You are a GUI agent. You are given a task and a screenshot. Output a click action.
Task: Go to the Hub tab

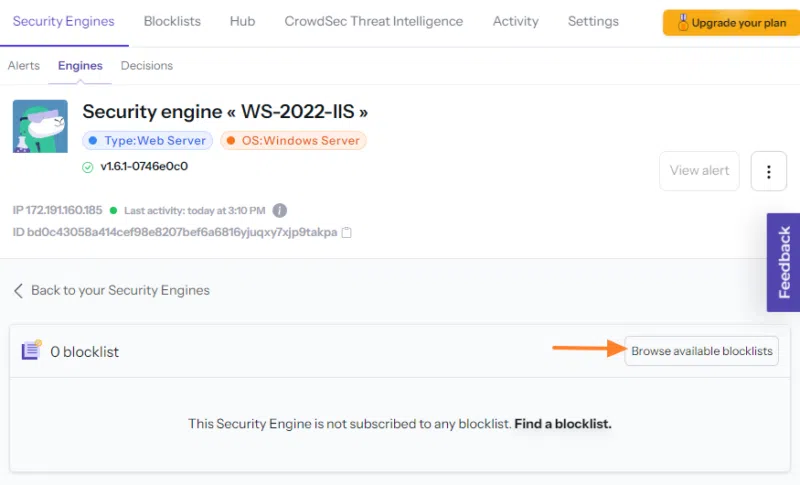point(242,21)
